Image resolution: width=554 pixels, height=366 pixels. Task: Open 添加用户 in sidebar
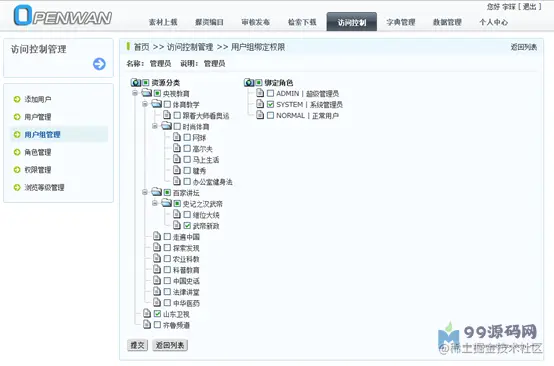38,99
